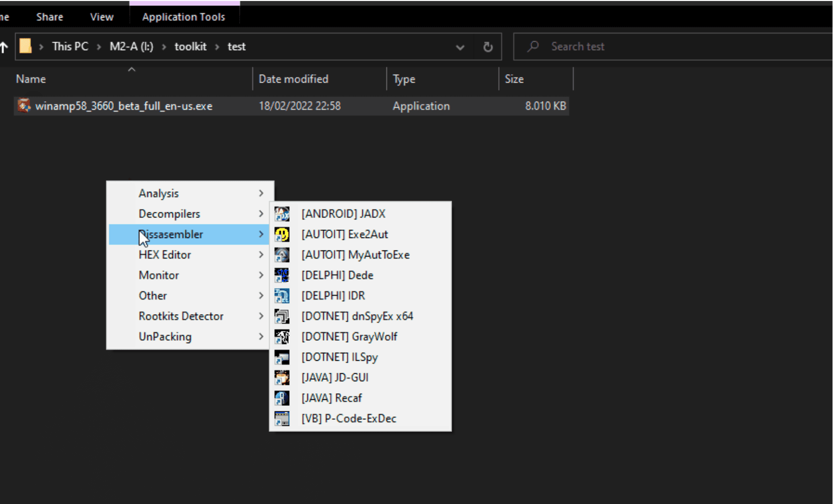Image resolution: width=833 pixels, height=504 pixels.
Task: Switch to the View ribbon tab
Action: tap(102, 17)
